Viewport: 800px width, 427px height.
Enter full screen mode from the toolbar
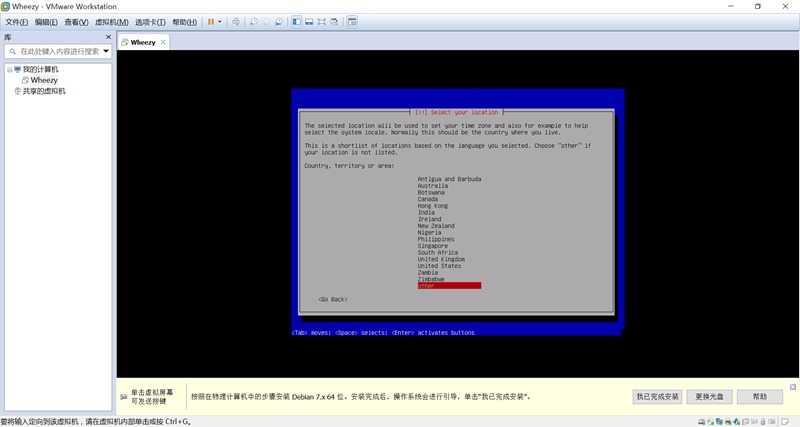321,22
